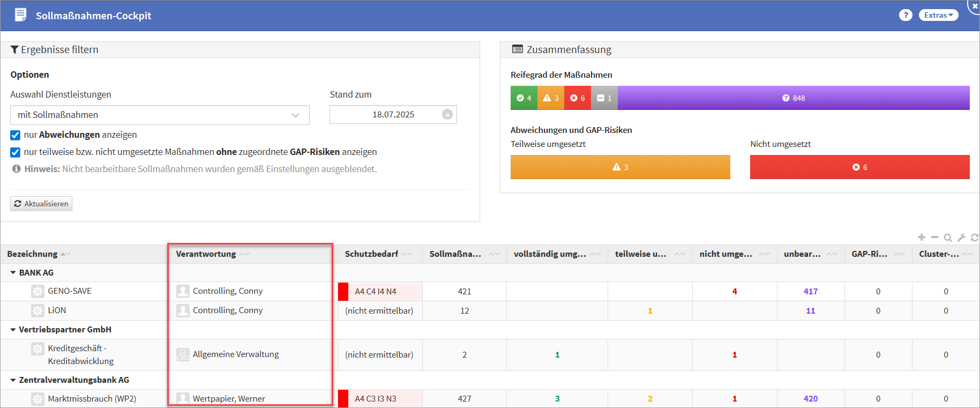Clear the Stand zum date

tap(447, 115)
